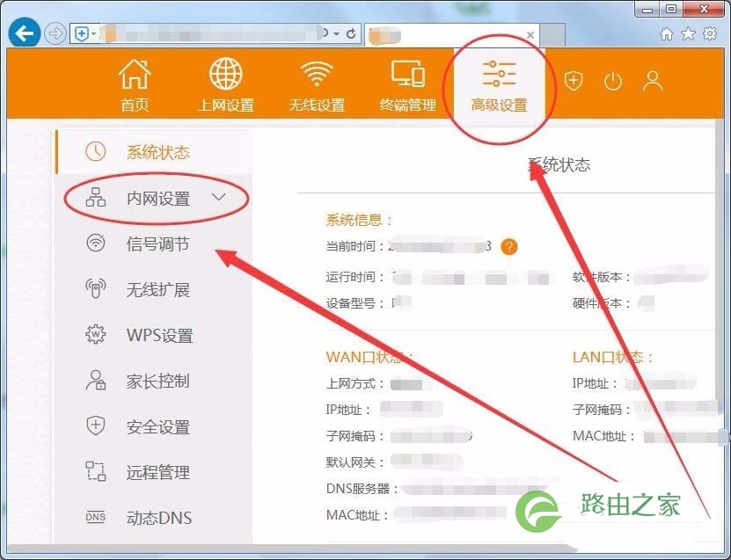This screenshot has width=731, height=560.
Task: Open the 首页 home icon in the top navigation
Action: pos(135,74)
